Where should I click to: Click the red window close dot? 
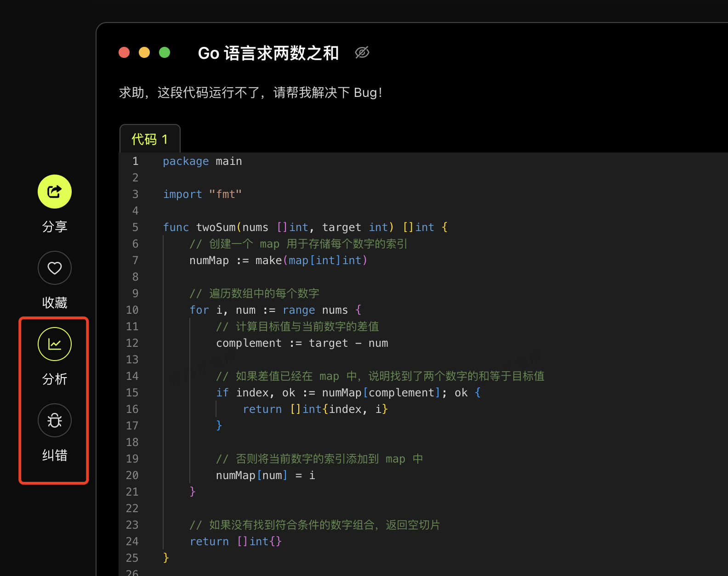[124, 52]
